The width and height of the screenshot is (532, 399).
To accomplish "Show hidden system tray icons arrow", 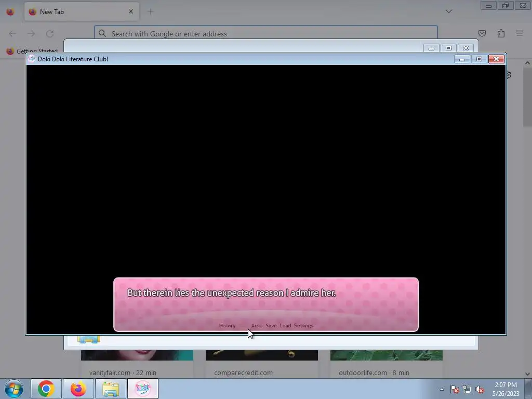I will (442, 389).
